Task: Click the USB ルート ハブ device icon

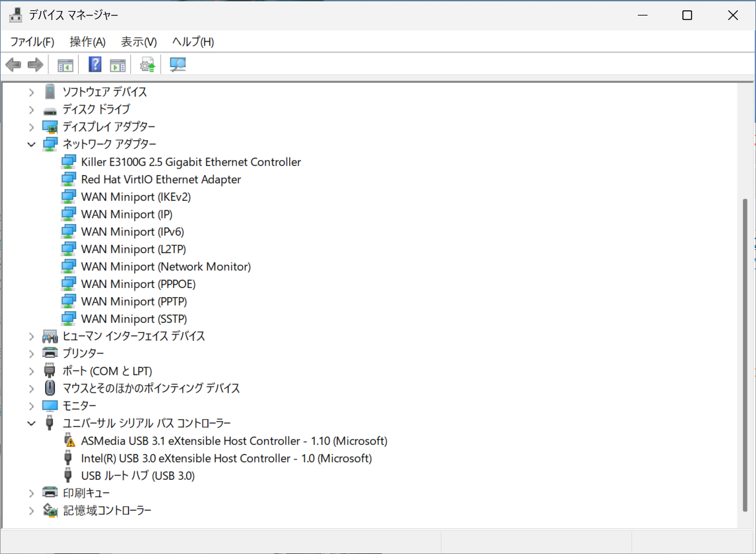Action: pyautogui.click(x=68, y=475)
